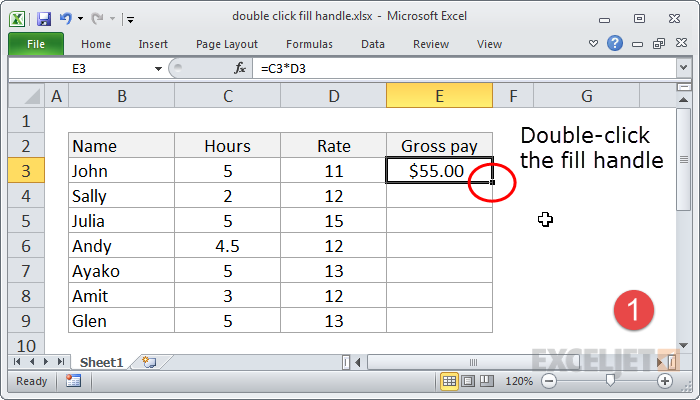Expand the Name Box dropdown arrow
700x400 pixels.
[158, 69]
